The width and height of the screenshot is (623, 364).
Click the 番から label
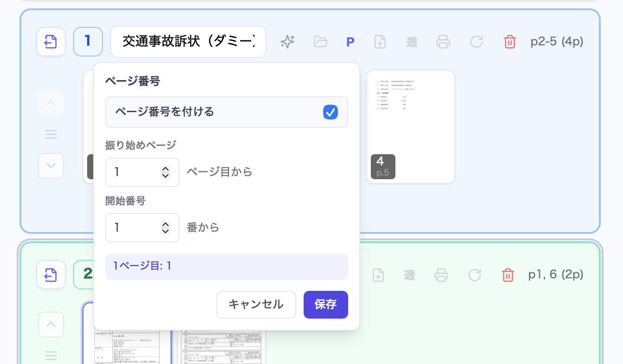[203, 227]
